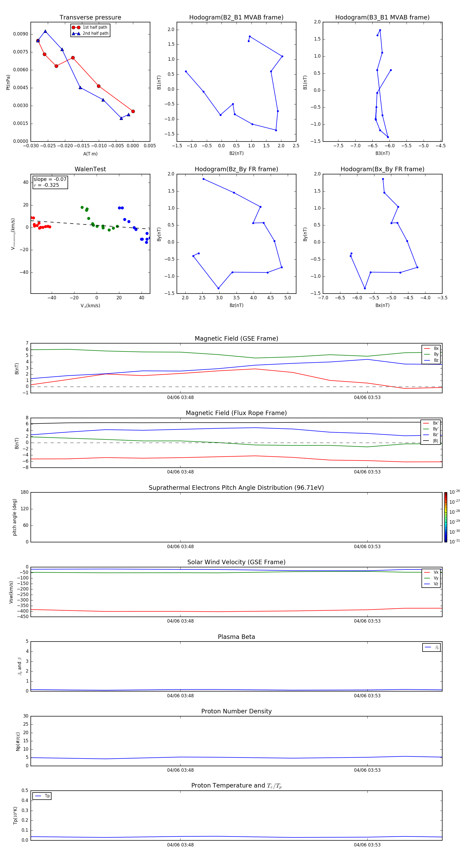
Task: Click the green Walen point near Vremaining 18
Action: click(x=82, y=208)
